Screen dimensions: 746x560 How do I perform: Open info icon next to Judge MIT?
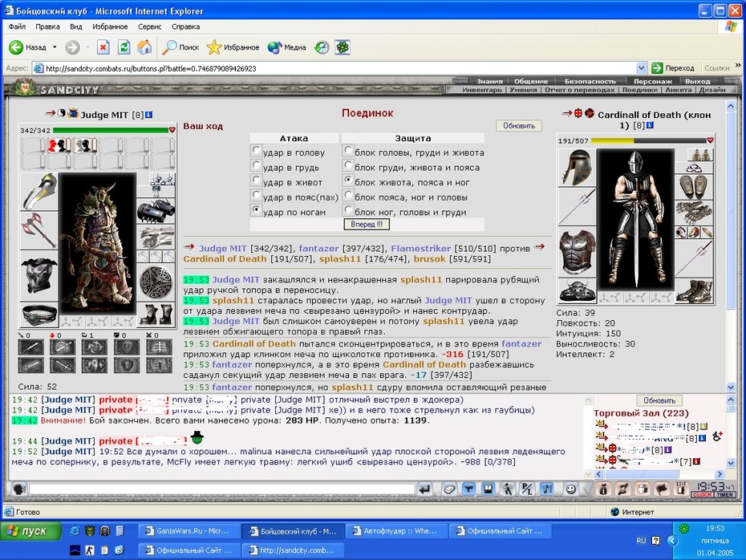[x=148, y=115]
